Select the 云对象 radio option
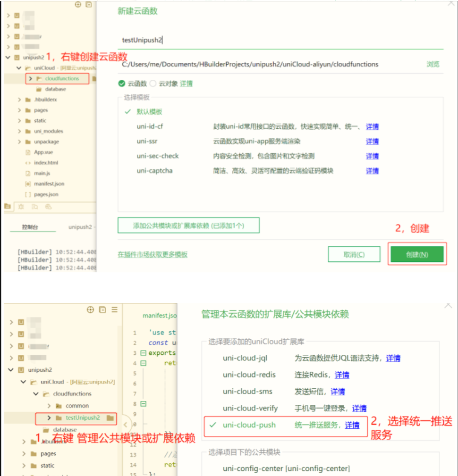Viewport: 458px width, 476px height. click(153, 84)
